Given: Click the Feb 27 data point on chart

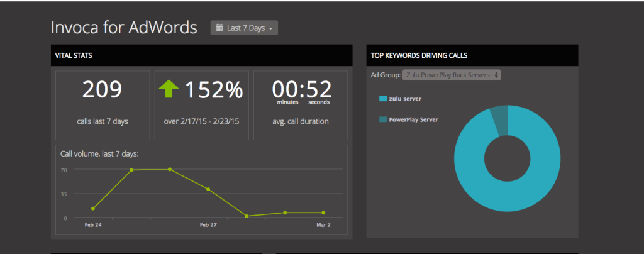Looking at the screenshot, I should [208, 189].
